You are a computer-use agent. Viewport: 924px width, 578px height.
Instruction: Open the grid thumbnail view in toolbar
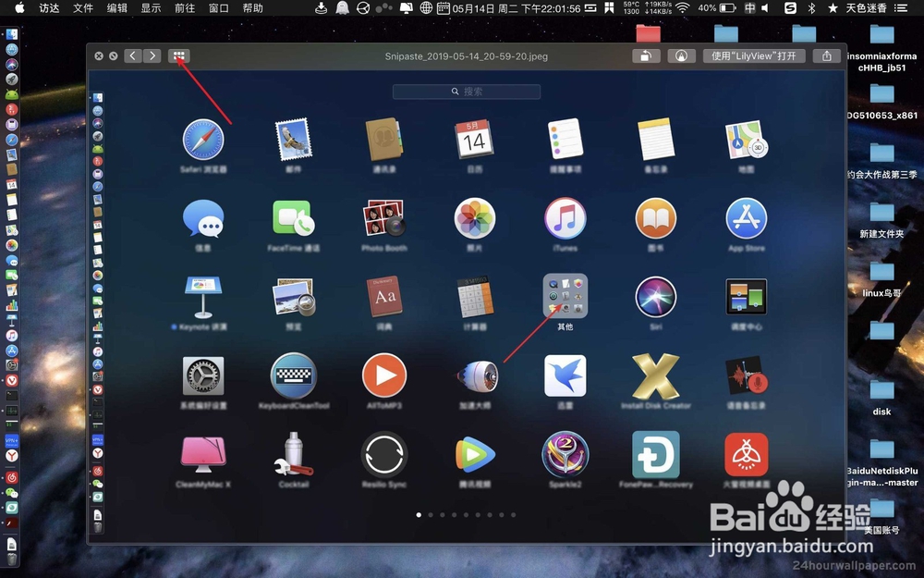pos(178,55)
